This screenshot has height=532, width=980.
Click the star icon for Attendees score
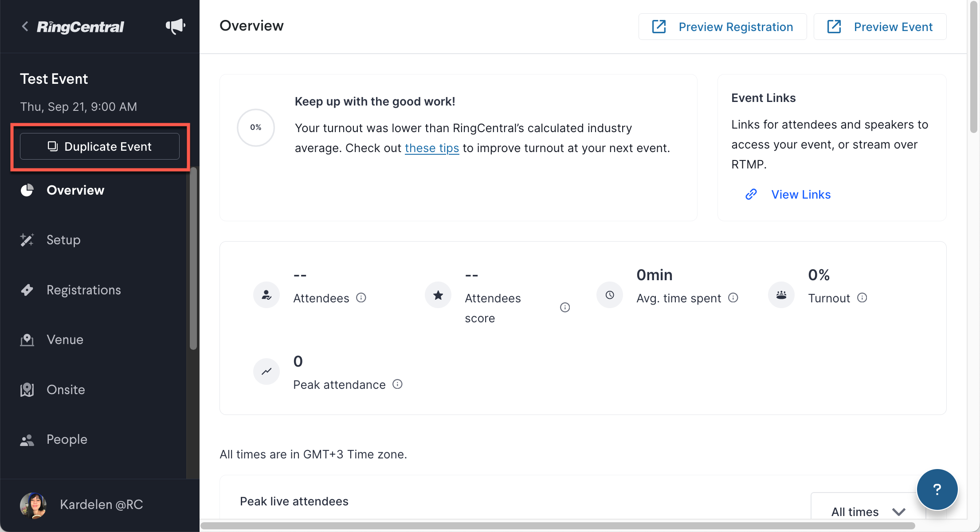438,295
